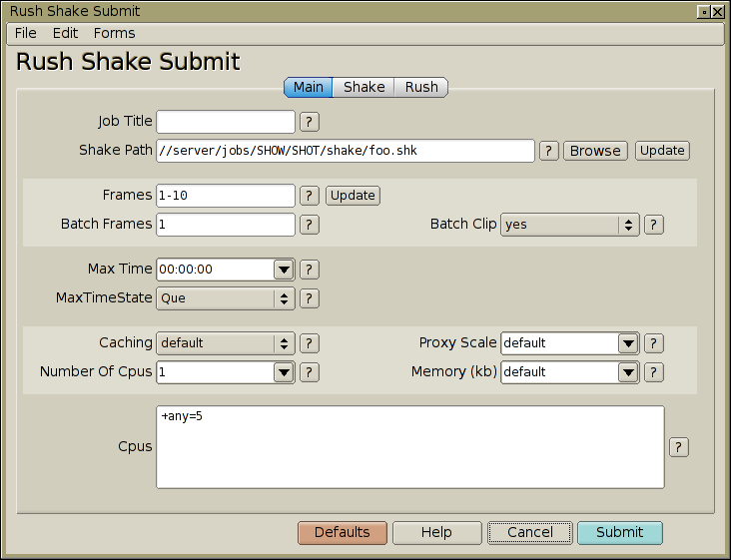Open the Proxy Scale dropdown arrow
The width and height of the screenshot is (731, 560).
point(628,343)
